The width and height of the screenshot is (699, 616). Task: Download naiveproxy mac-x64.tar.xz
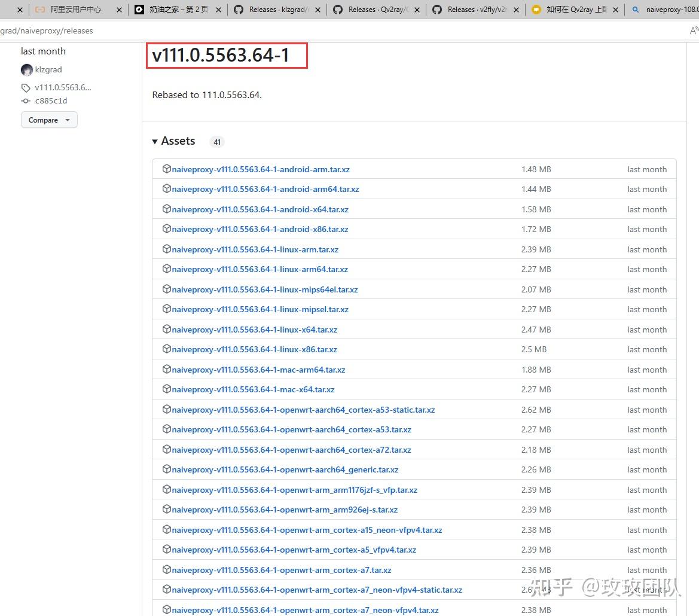[253, 389]
